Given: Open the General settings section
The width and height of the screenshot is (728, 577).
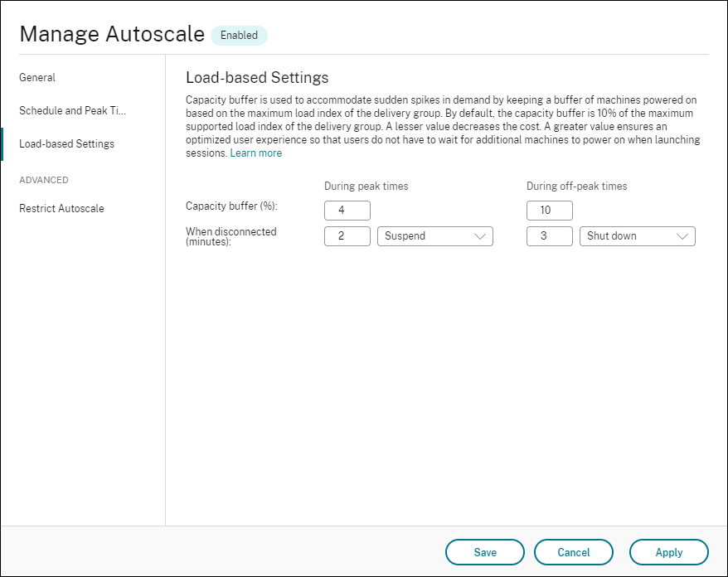Looking at the screenshot, I should 36,77.
